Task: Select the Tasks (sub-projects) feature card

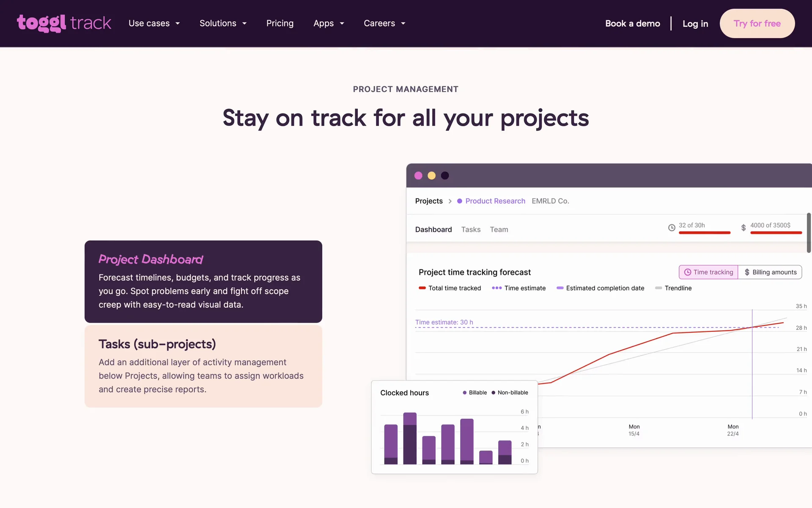Action: [203, 366]
